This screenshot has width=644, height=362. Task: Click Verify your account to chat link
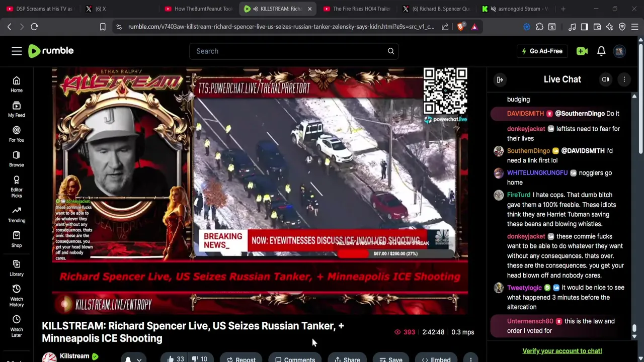pos(562,351)
